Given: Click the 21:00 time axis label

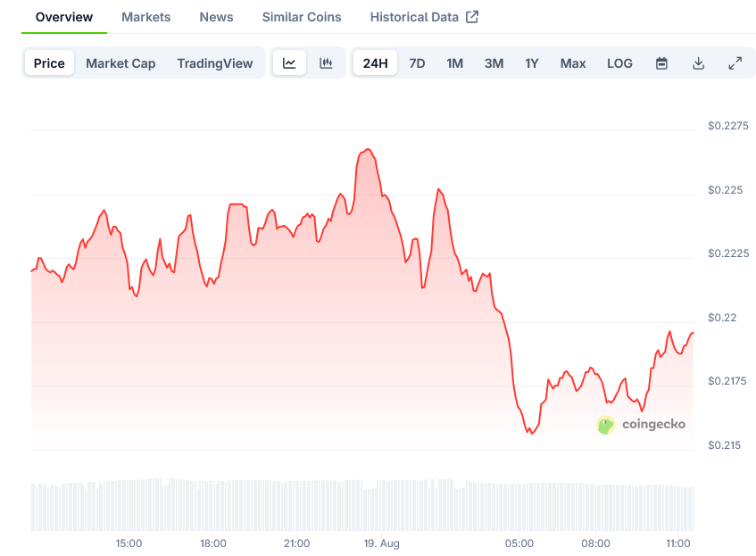Looking at the screenshot, I should [296, 544].
